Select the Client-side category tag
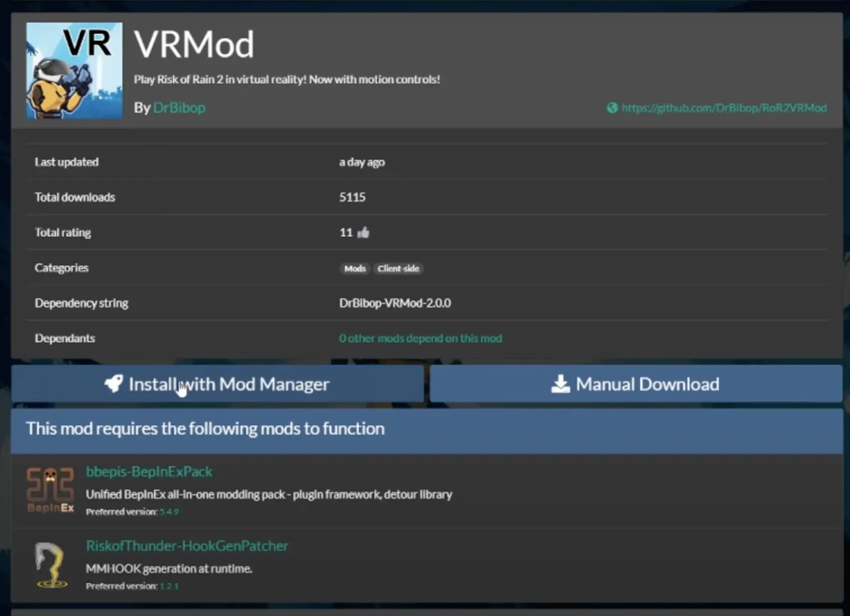850x616 pixels. point(398,268)
